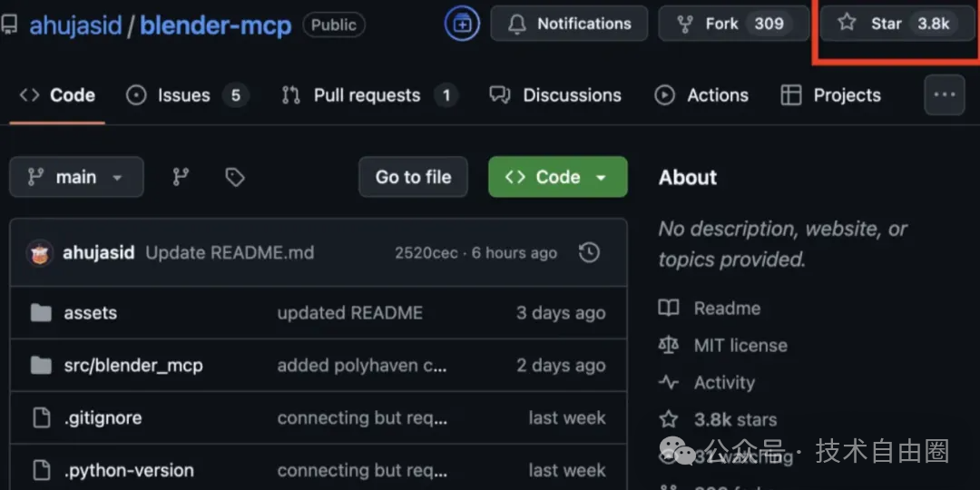Open the ahujasid commit author link
This screenshot has height=490, width=980.
(99, 253)
